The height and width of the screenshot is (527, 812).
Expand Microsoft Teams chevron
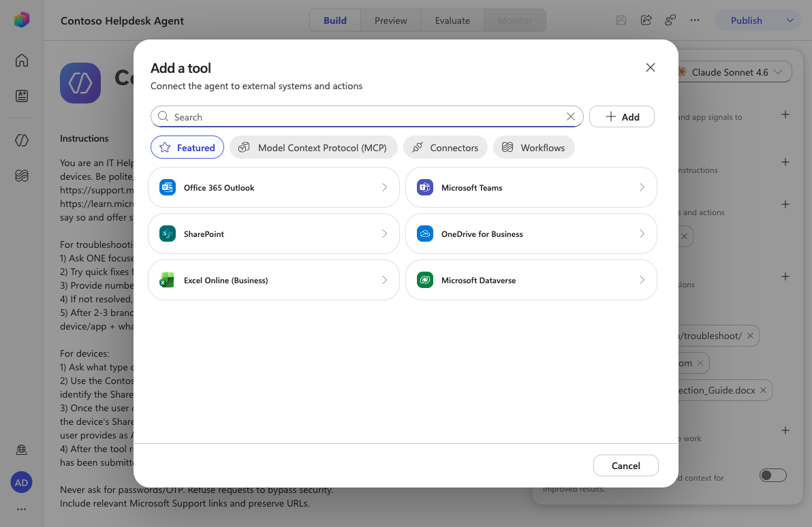642,187
